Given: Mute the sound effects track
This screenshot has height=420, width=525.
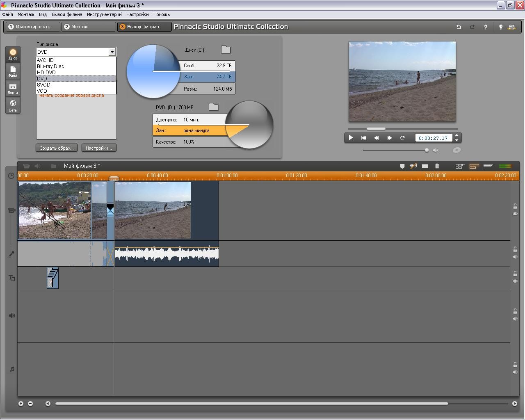Looking at the screenshot, I should coord(515,319).
